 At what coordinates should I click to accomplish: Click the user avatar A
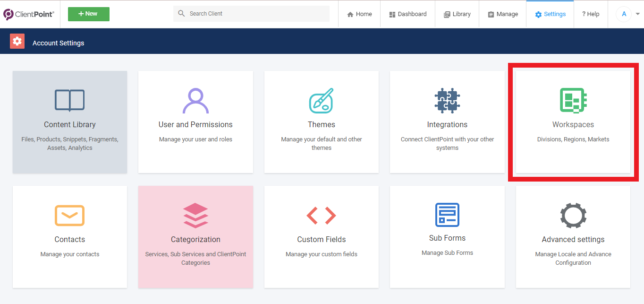pyautogui.click(x=624, y=14)
